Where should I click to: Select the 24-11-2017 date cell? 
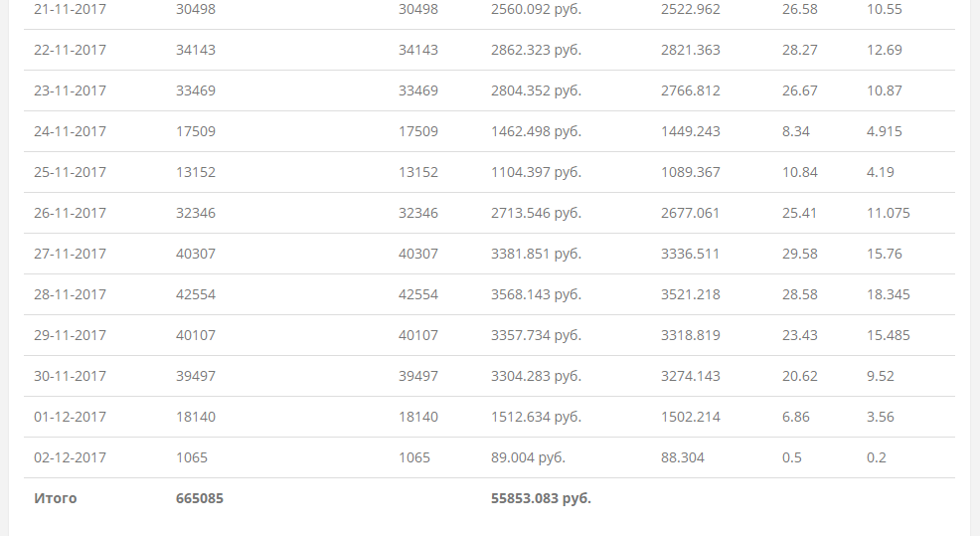click(x=70, y=131)
